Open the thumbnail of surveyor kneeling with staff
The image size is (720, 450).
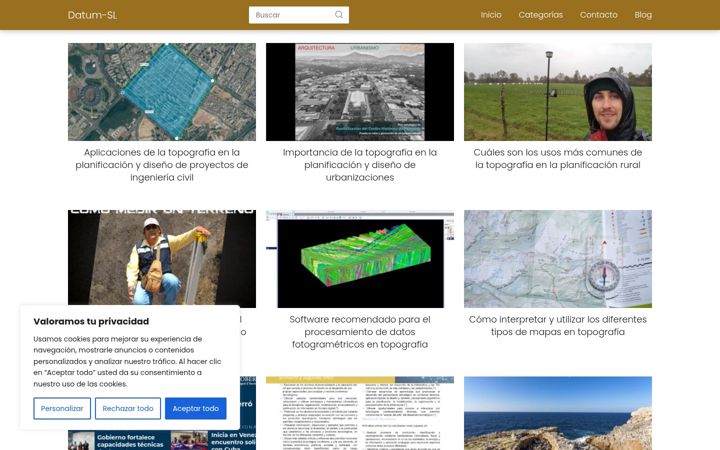162,257
